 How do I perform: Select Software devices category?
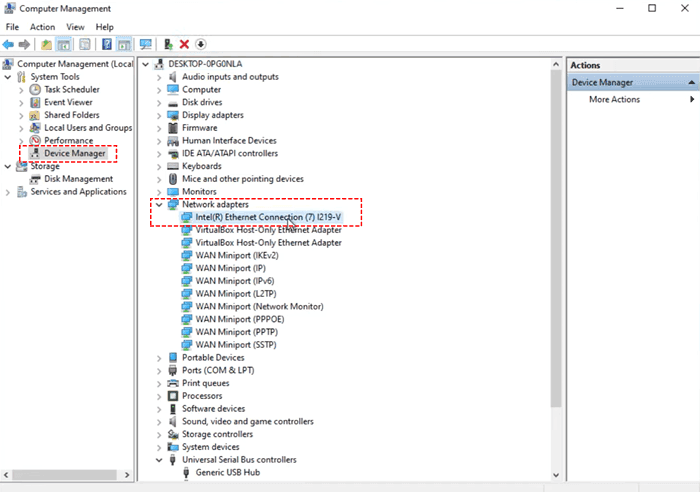[213, 409]
